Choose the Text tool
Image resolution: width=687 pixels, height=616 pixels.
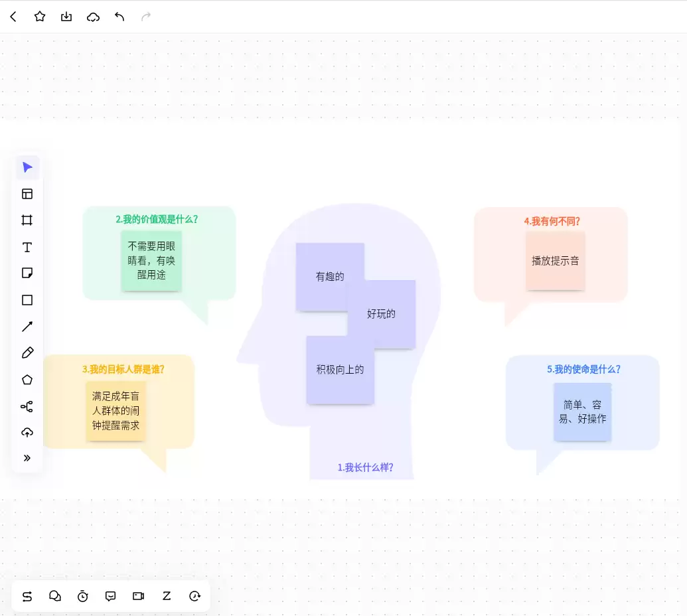click(27, 247)
